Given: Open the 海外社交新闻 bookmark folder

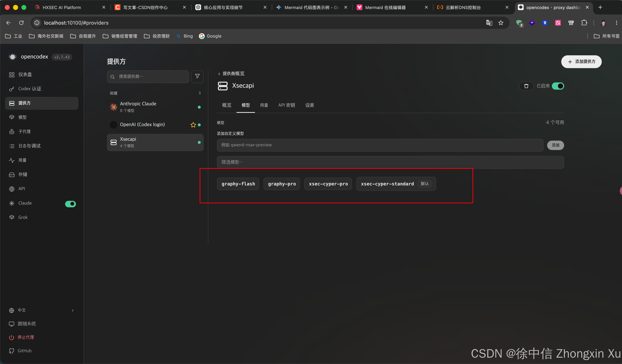Looking at the screenshot, I should tap(46, 36).
